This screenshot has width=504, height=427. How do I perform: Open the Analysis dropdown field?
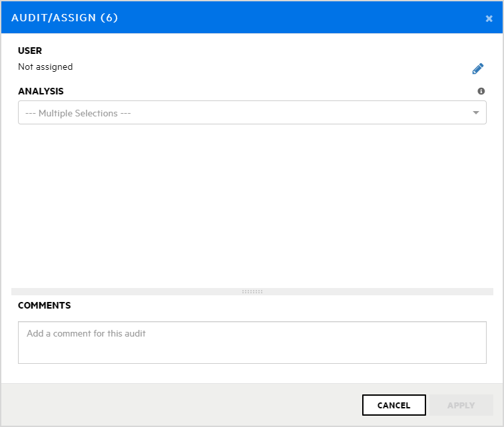click(x=252, y=112)
